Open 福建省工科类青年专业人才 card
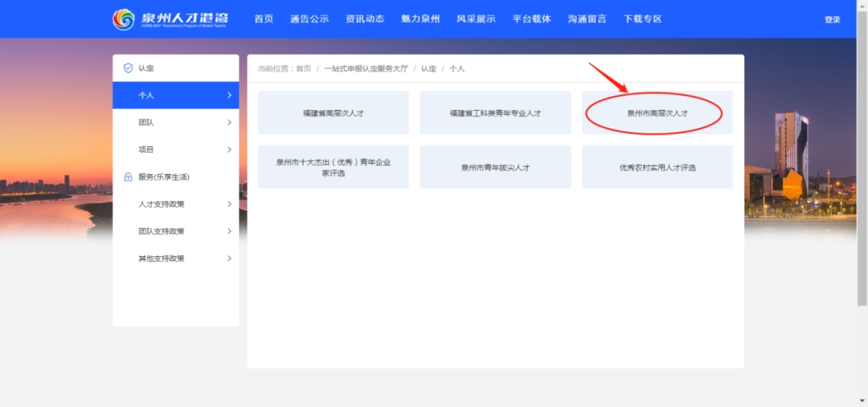The image size is (868, 407). pyautogui.click(x=495, y=113)
